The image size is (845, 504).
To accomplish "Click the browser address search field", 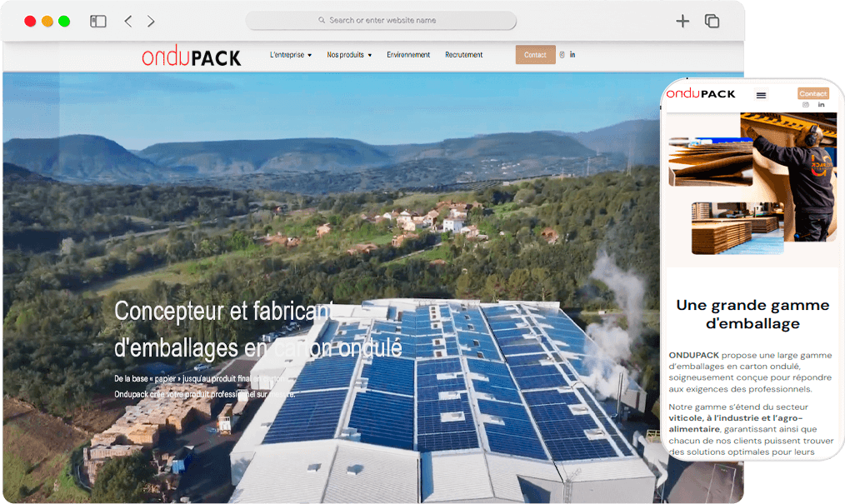I will (x=382, y=20).
